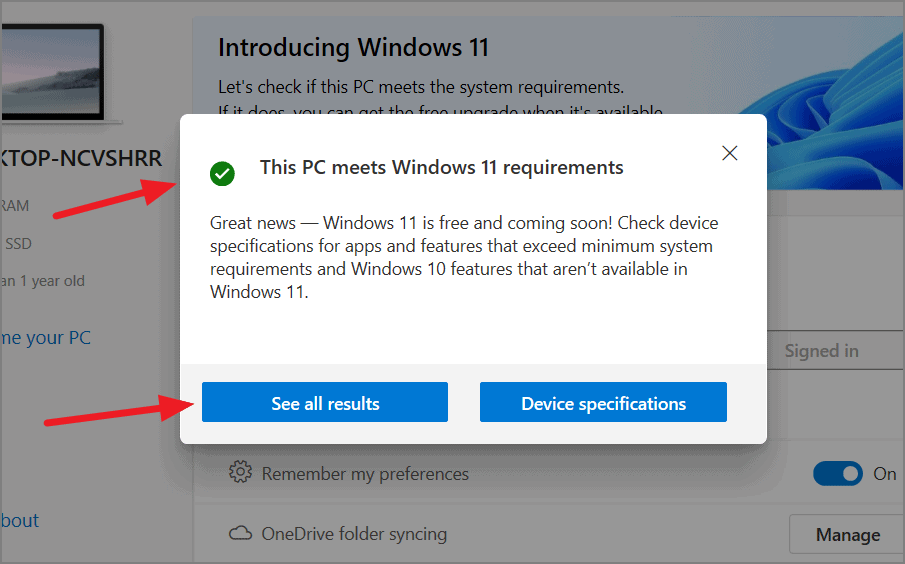Click the green checkmark success icon

click(x=222, y=174)
